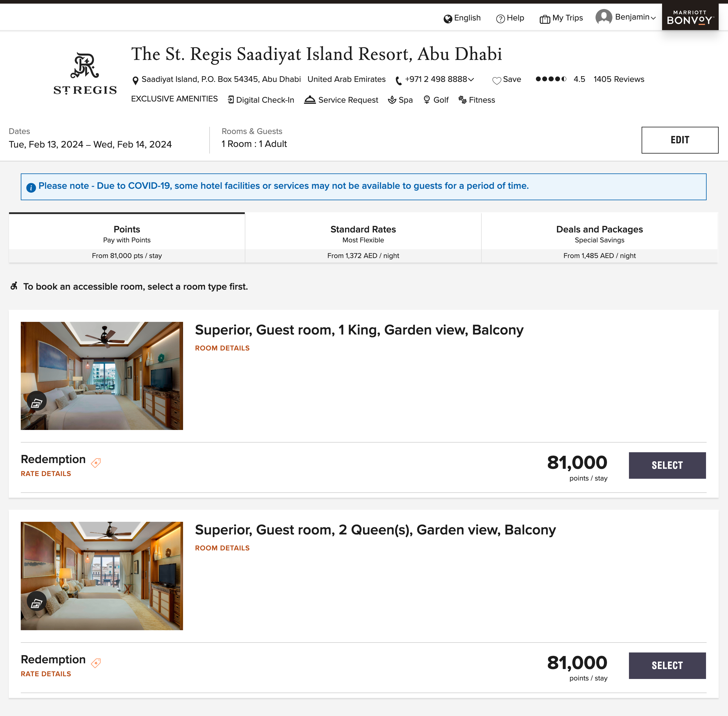
Task: Open Help via the question mark icon
Action: [x=500, y=19]
